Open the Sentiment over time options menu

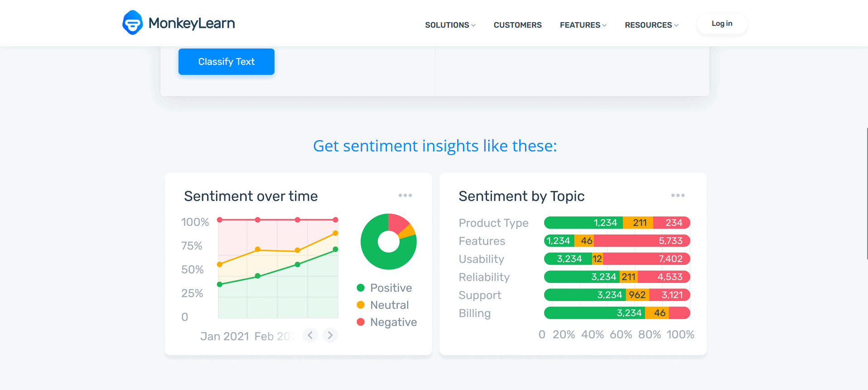tap(405, 195)
